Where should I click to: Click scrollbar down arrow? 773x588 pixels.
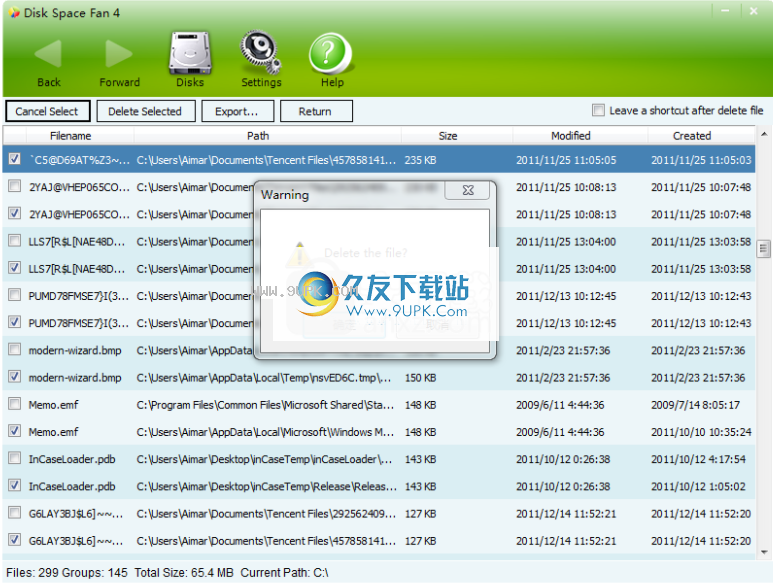tap(764, 553)
